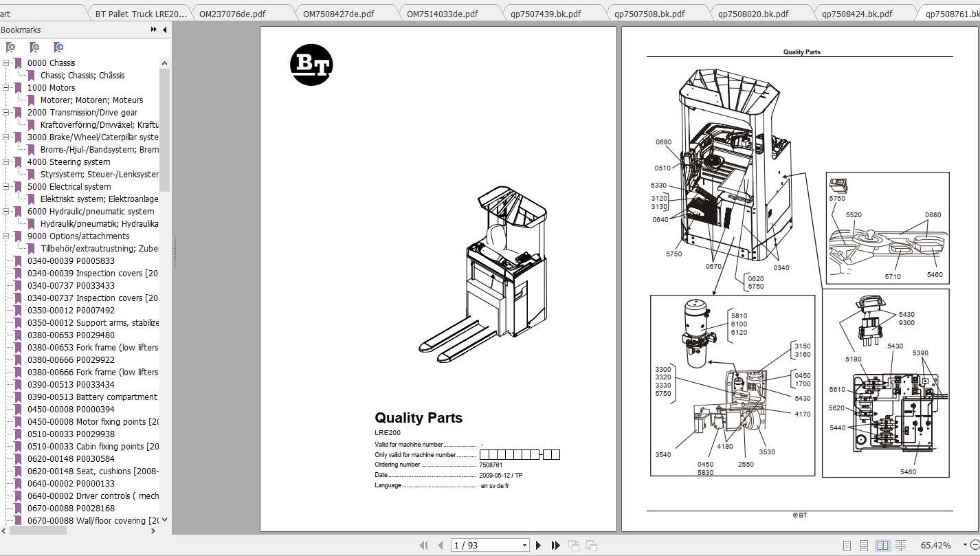Collapse the 9000 Options/attachments node
Image resolution: width=980 pixels, height=556 pixels.
pyautogui.click(x=6, y=236)
